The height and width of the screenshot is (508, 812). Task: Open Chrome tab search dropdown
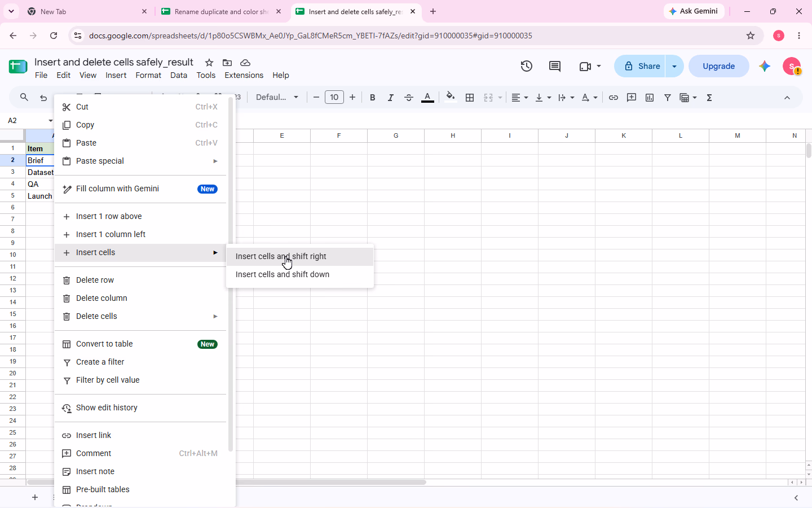[11, 11]
